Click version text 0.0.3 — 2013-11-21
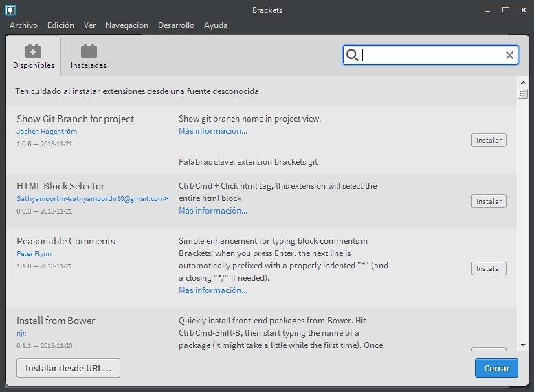The height and width of the screenshot is (392, 534). pos(45,211)
